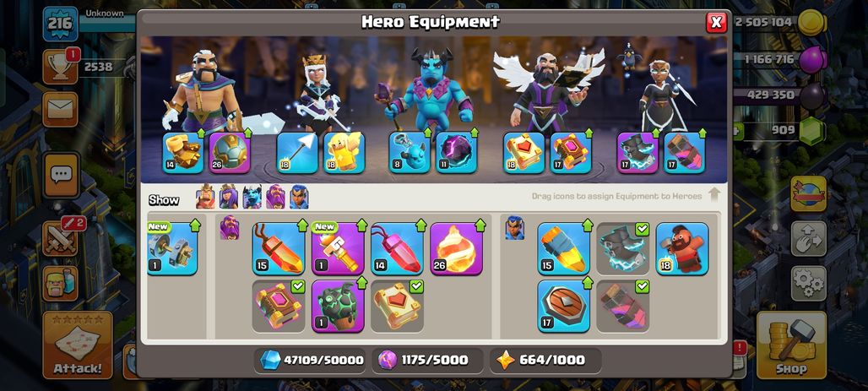Image resolution: width=868 pixels, height=391 pixels.
Task: Select the Rocket Spear level 15 equipment
Action: [563, 248]
